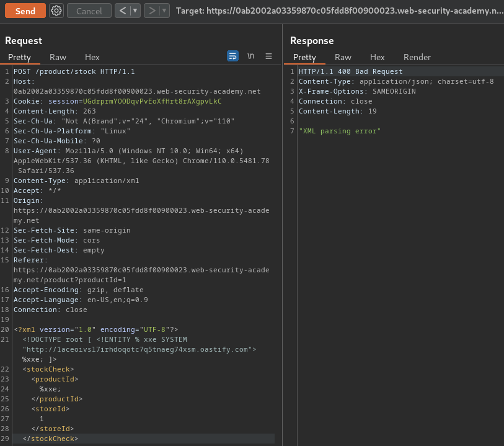The image size is (504, 446).
Task: Click the <!DOCTYPE root declaration line
Action: pyautogui.click(x=105, y=339)
